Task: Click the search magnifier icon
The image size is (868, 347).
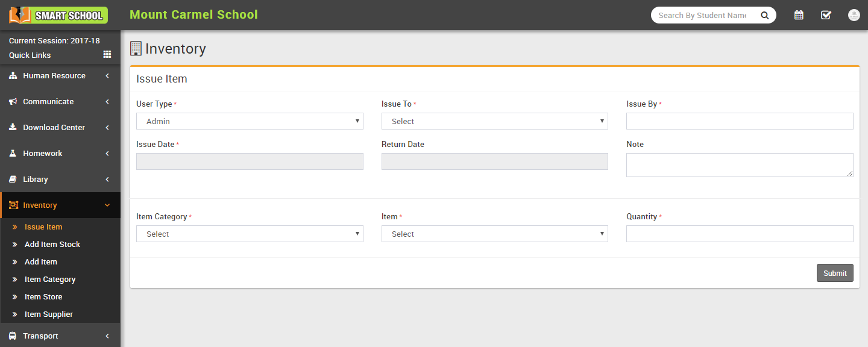Action: pyautogui.click(x=765, y=16)
